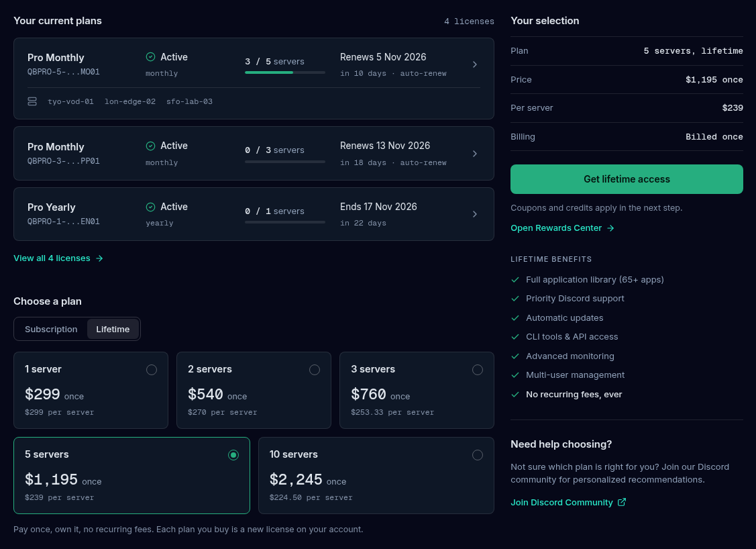Open the Join Discord Community link
This screenshot has width=756, height=549.
tap(568, 502)
